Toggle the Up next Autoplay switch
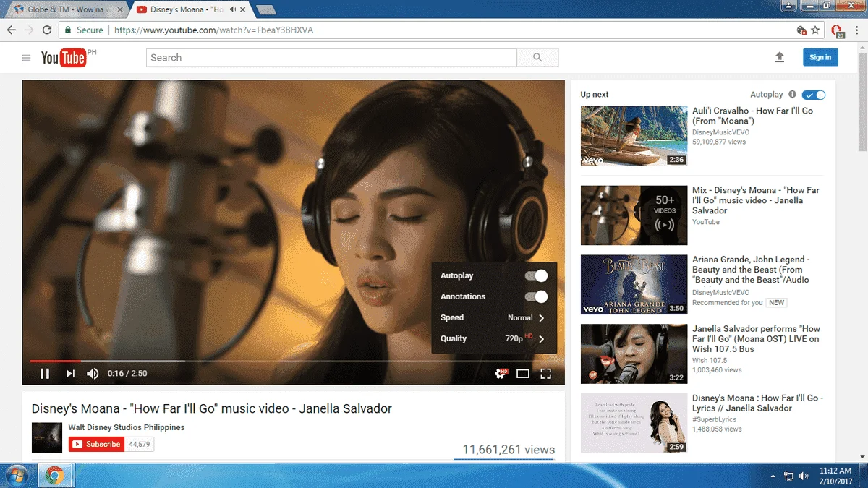Screen dimensions: 868x488 click(x=814, y=95)
